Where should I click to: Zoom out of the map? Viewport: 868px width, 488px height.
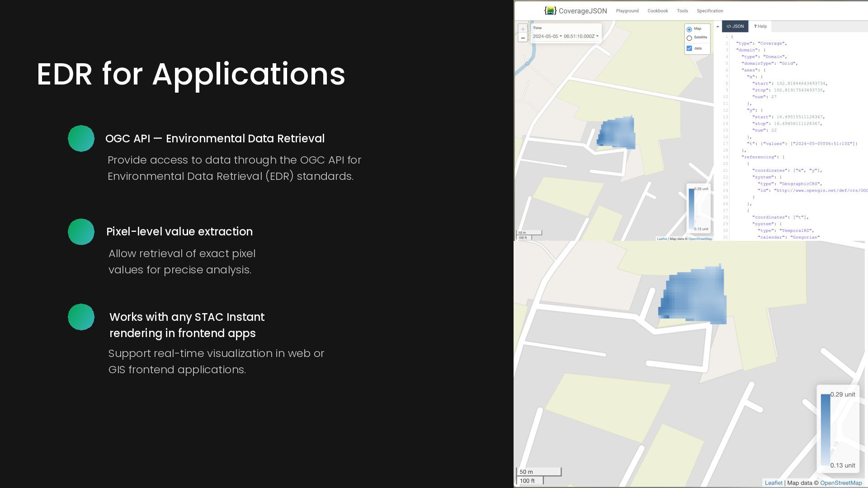click(x=523, y=38)
